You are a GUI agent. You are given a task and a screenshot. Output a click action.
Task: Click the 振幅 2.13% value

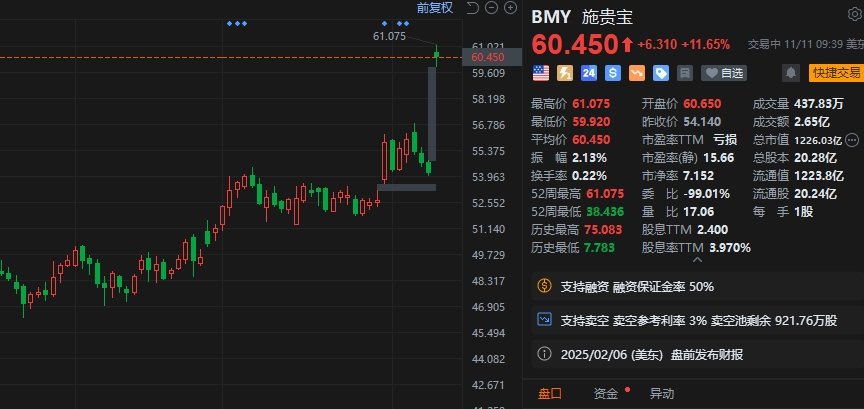click(x=590, y=158)
